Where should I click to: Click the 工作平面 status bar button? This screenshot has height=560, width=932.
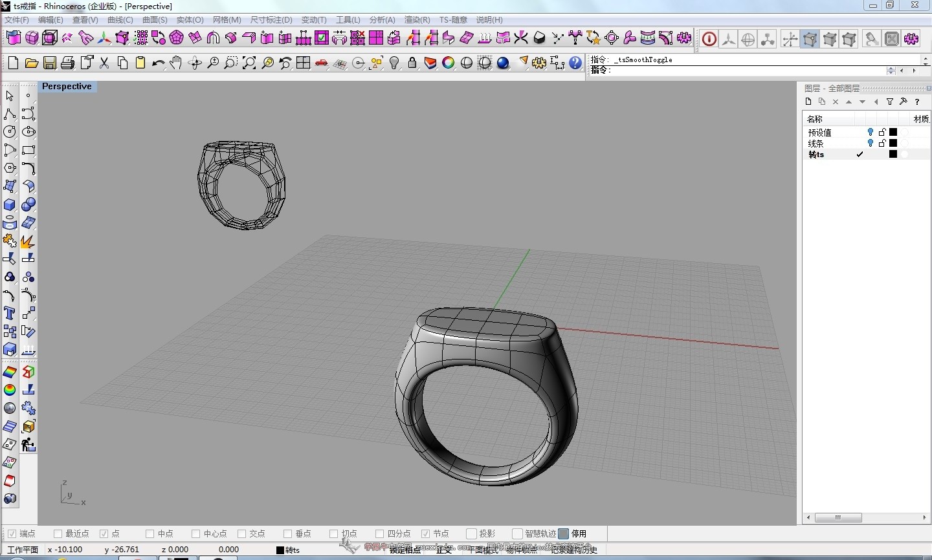pos(23,550)
